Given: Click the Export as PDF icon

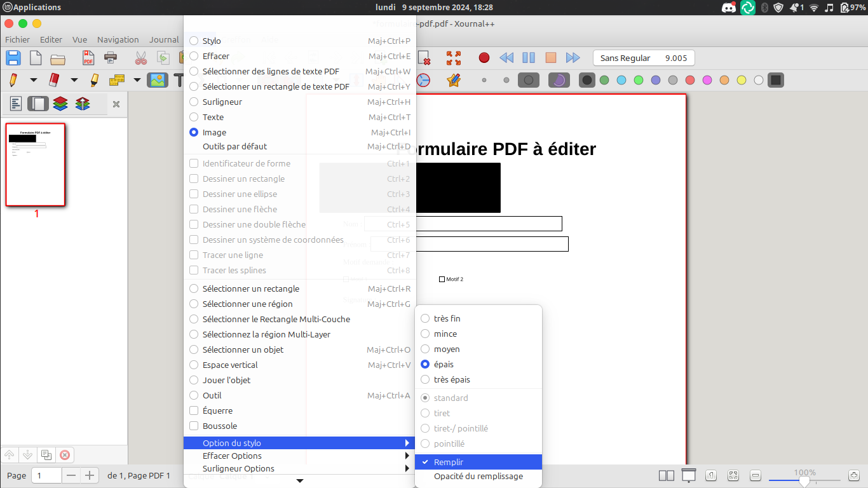Looking at the screenshot, I should [x=88, y=58].
